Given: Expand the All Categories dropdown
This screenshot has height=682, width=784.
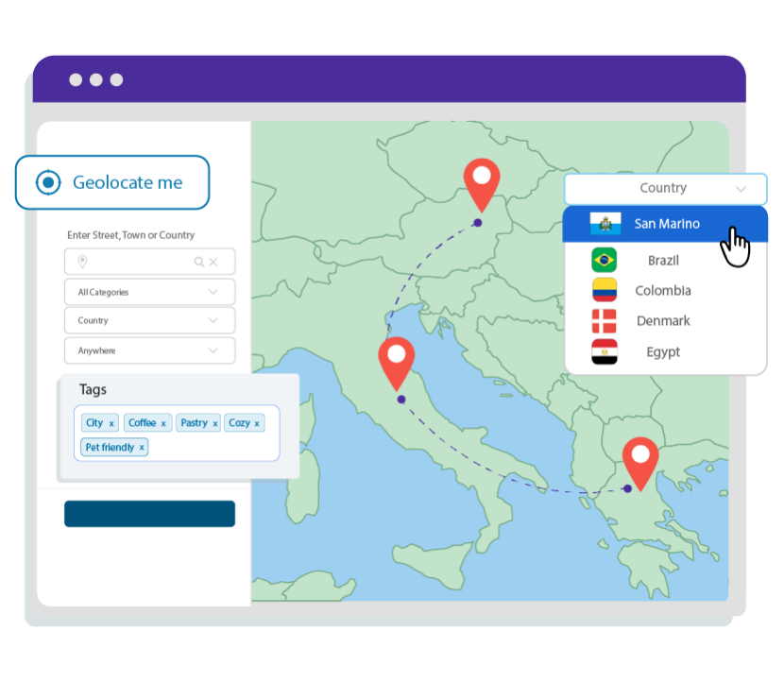Looking at the screenshot, I should point(149,292).
